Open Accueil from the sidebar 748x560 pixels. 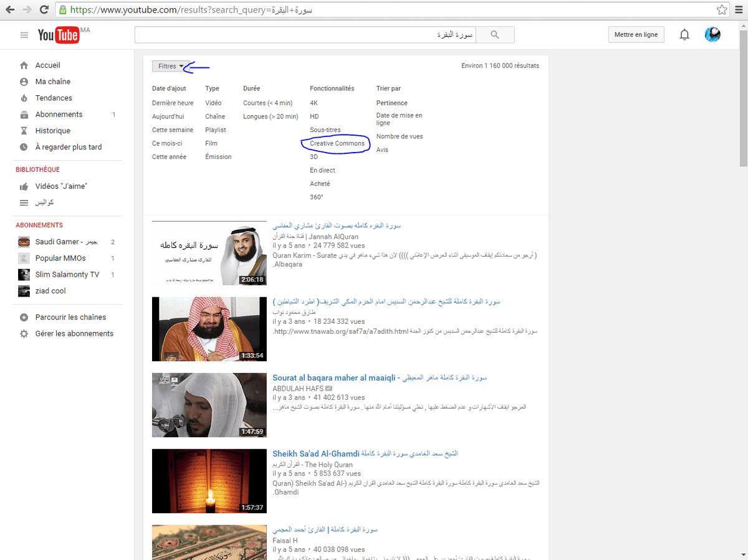click(47, 65)
